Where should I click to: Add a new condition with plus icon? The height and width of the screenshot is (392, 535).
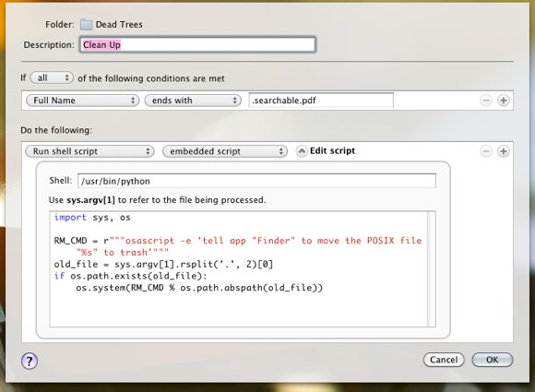(x=504, y=101)
